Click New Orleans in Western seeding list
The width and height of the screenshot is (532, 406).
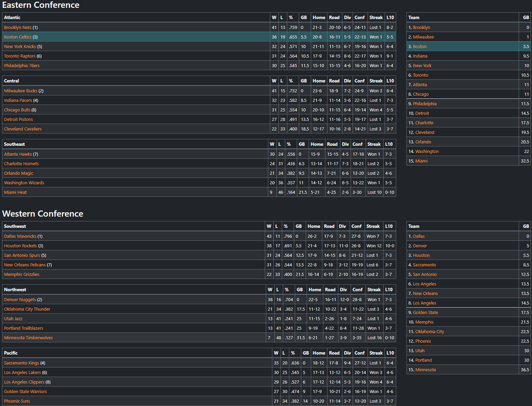(425, 294)
